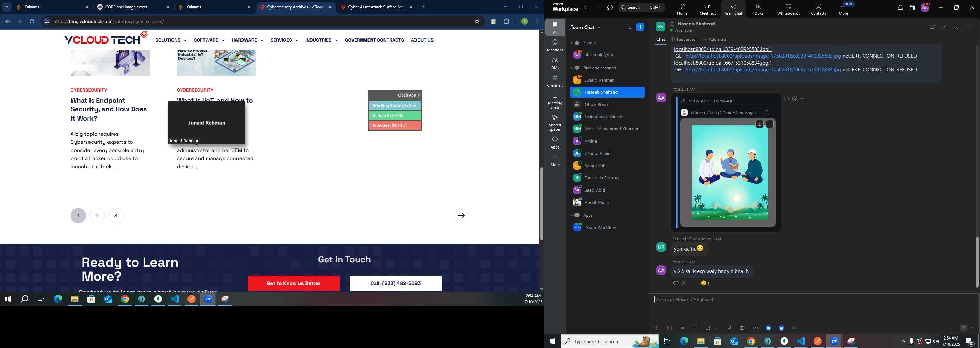Screen dimensions: 980x348
Task: Open Hardware menu on vCloud Tech site
Action: pyautogui.click(x=247, y=40)
